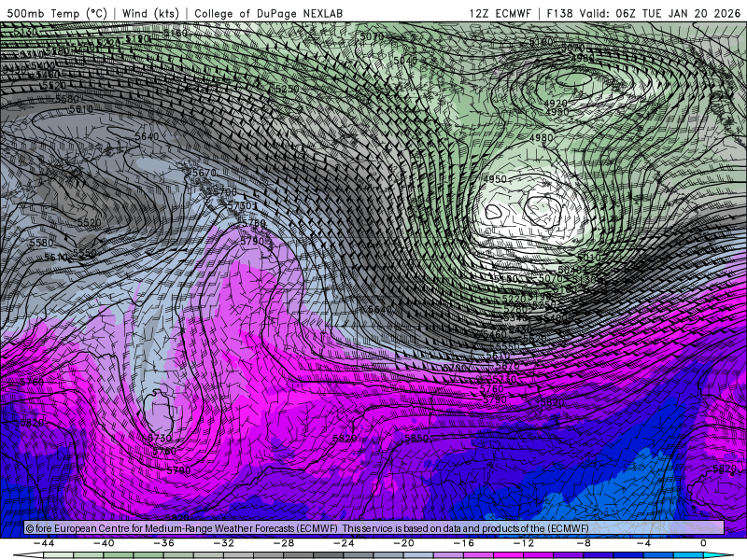The image size is (747, 560).
Task: Click the 0 legend value
Action: click(704, 543)
